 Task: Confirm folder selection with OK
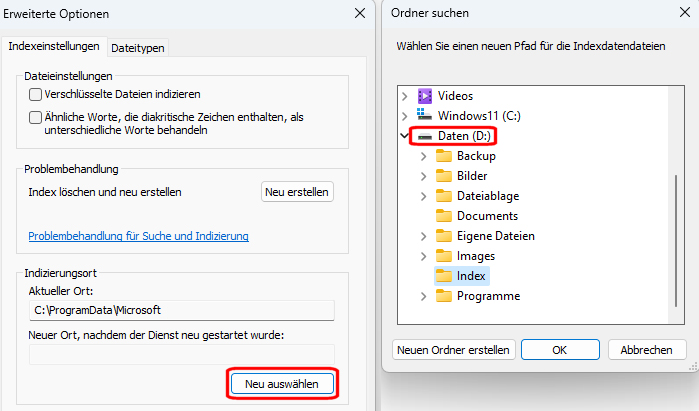pos(560,350)
